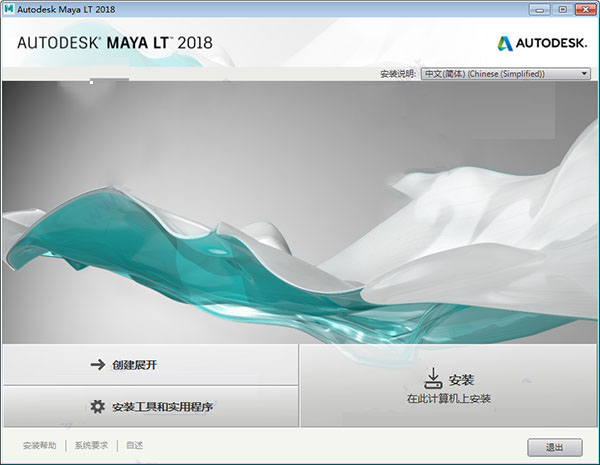The width and height of the screenshot is (600, 465).
Task: Click the Maya icon in the title bar
Action: 9,9
